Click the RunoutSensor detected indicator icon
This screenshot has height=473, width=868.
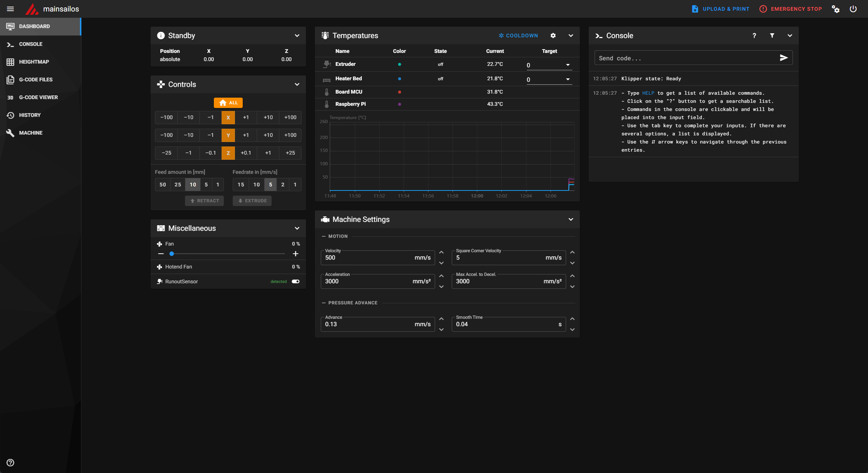(279, 282)
